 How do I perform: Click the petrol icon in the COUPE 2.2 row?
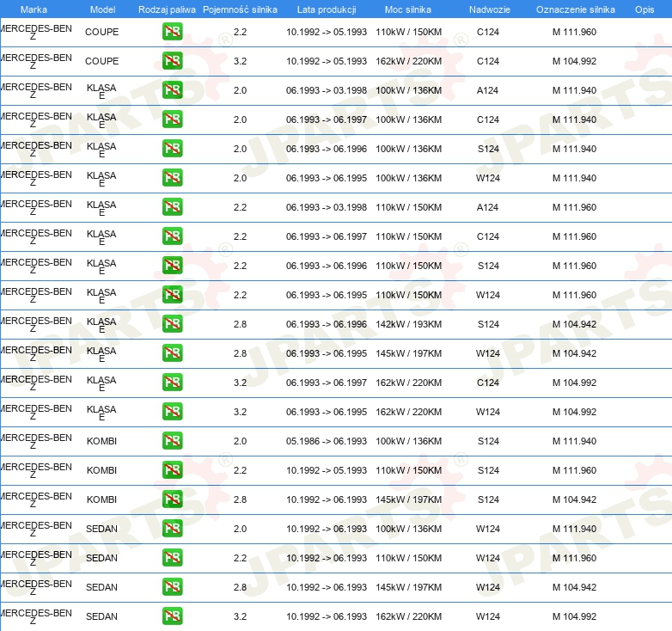tap(172, 32)
